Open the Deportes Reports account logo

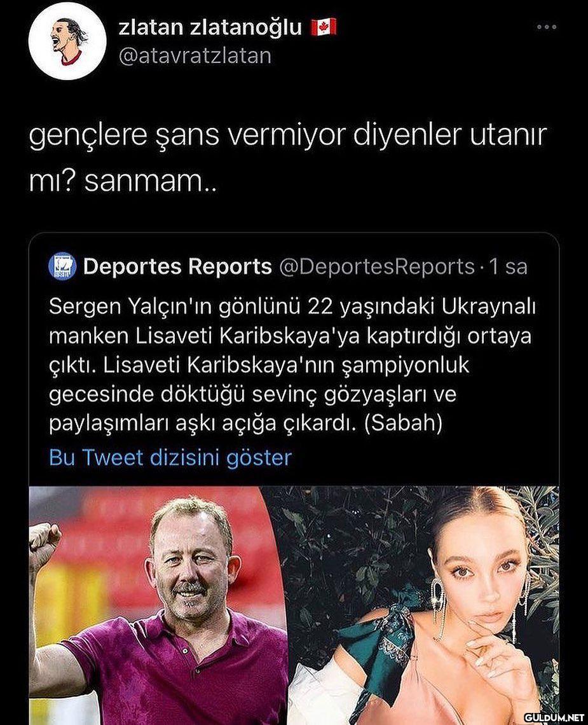[62, 266]
